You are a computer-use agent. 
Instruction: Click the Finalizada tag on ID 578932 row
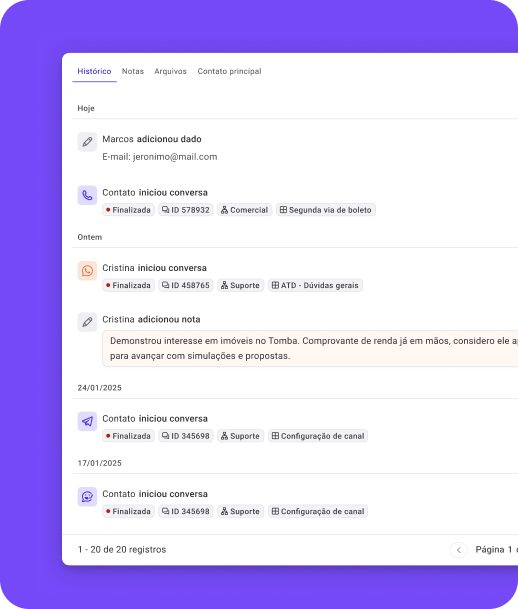[129, 210]
